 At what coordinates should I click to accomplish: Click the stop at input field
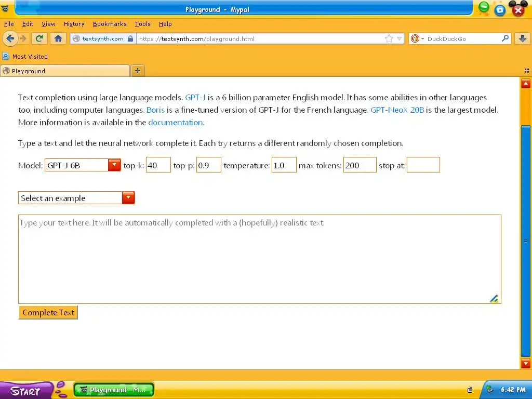click(423, 165)
